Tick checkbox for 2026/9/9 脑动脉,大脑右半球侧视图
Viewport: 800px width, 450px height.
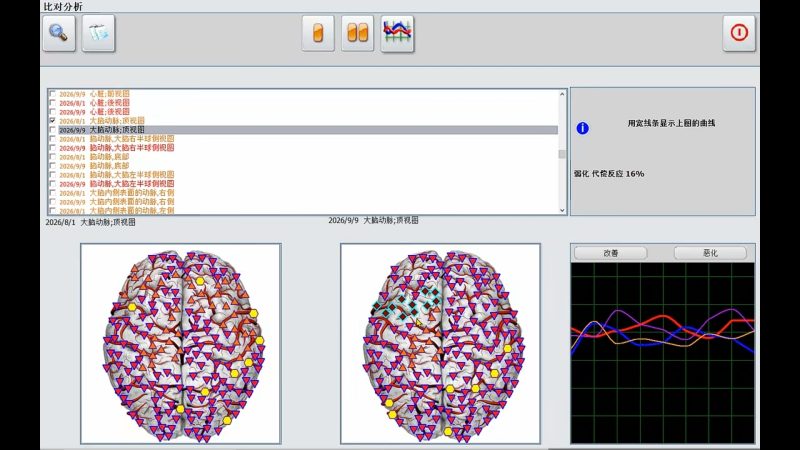tap(53, 147)
